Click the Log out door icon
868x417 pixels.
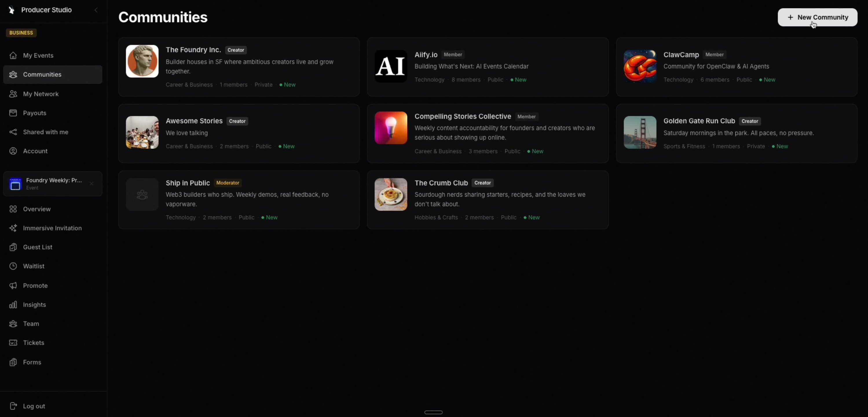[13, 406]
